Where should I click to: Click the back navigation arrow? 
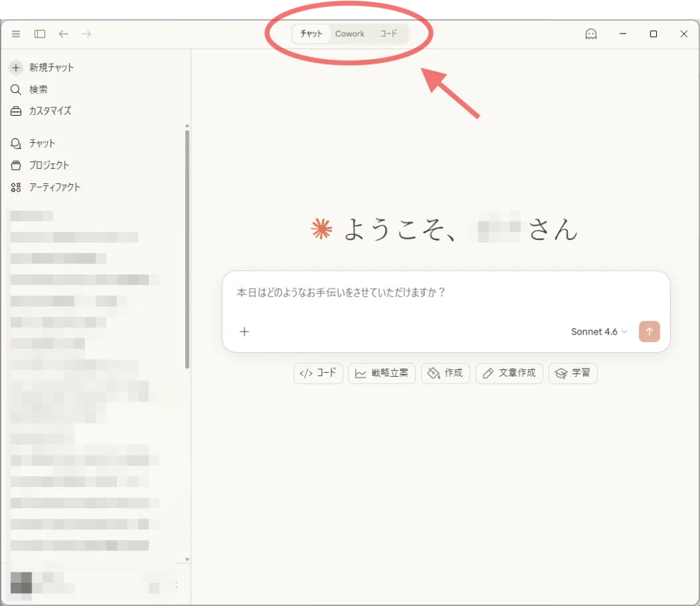coord(63,34)
